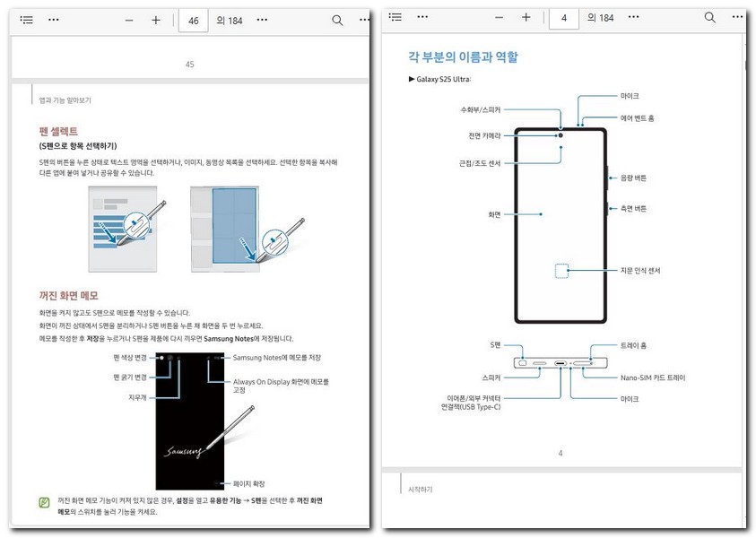Open search in the right document
The width and height of the screenshot is (756, 538).
(709, 17)
